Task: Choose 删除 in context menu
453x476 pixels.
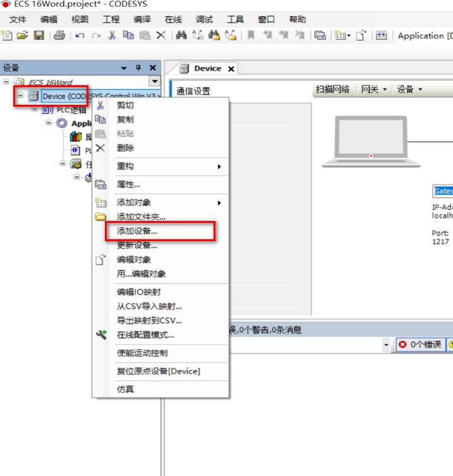Action: pyautogui.click(x=160, y=148)
